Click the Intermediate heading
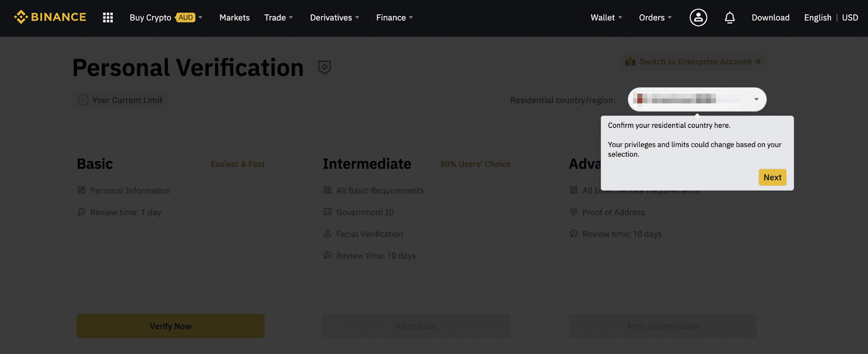The height and width of the screenshot is (354, 868). click(367, 164)
